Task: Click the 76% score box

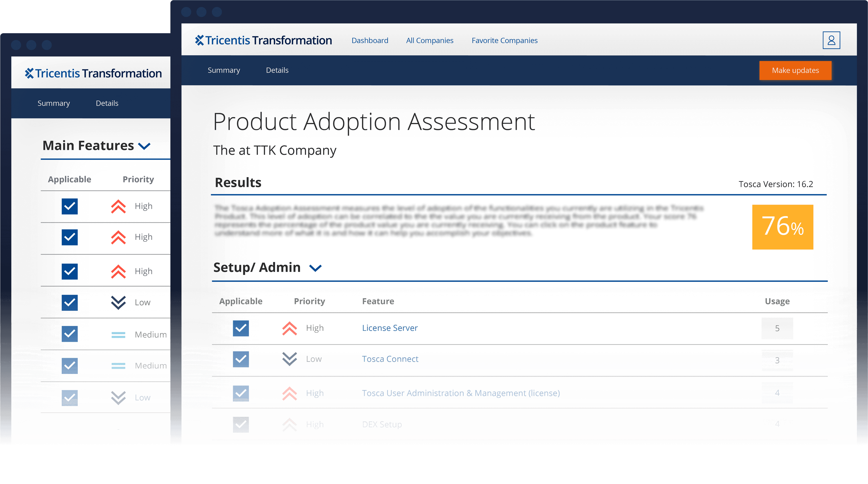Action: [x=782, y=227]
